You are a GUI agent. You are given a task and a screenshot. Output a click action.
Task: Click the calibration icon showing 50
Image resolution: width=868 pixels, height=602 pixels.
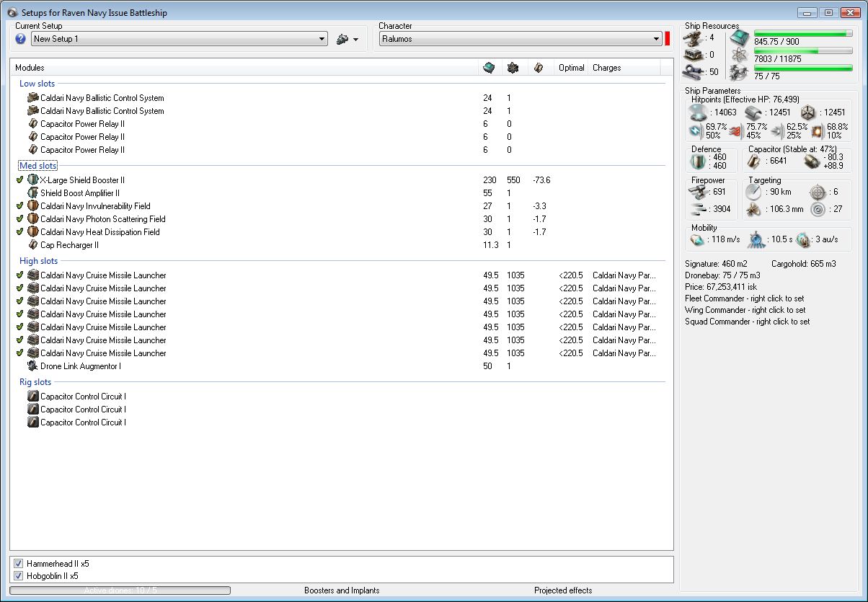coord(694,71)
